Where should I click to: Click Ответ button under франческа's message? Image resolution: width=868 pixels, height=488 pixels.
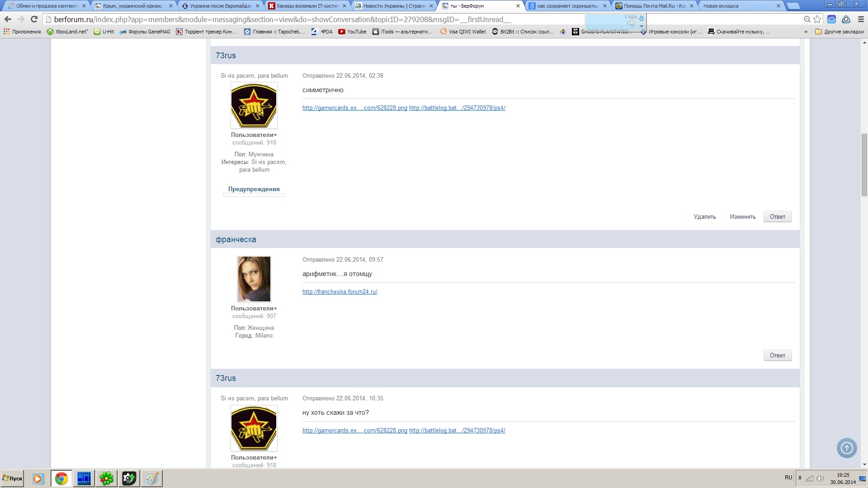777,355
